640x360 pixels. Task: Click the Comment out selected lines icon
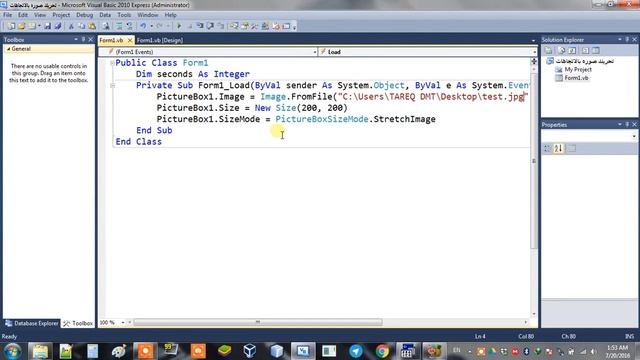click(x=120, y=26)
